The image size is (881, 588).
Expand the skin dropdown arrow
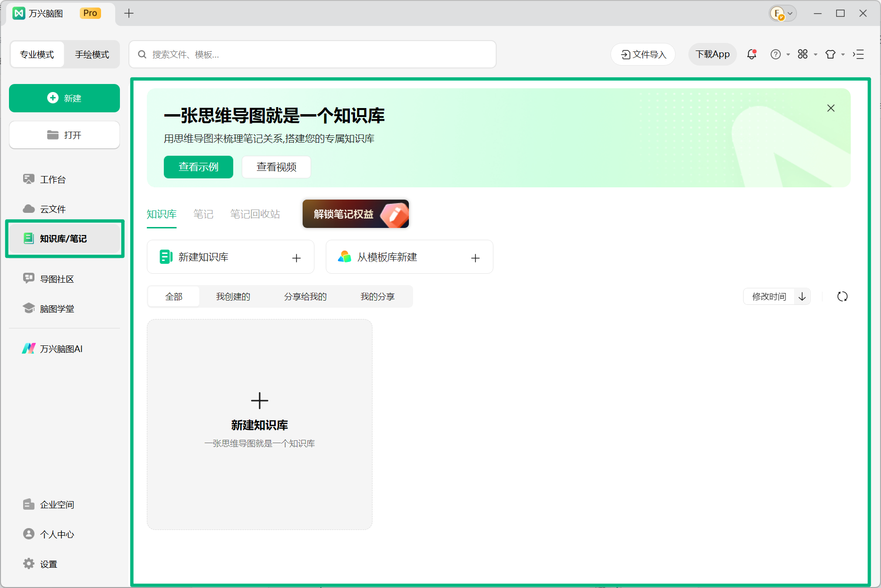(843, 55)
